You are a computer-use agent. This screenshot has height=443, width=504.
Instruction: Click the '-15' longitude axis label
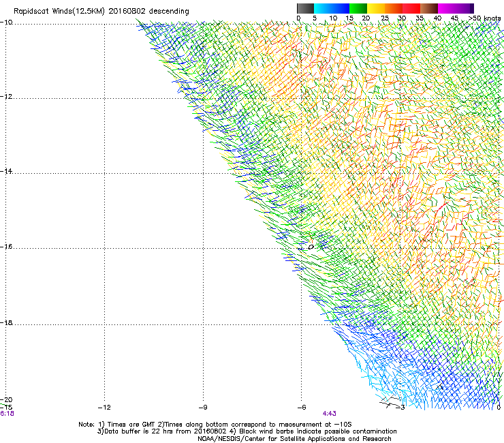click(6, 408)
